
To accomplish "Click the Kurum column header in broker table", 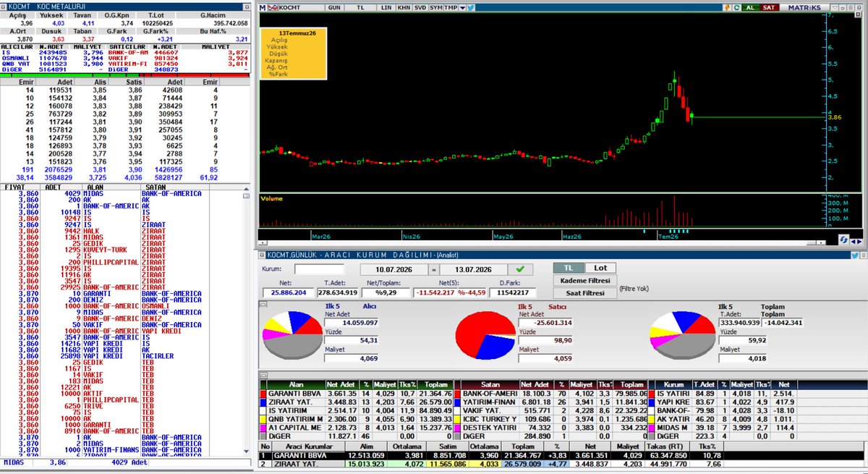I will click(x=673, y=384).
